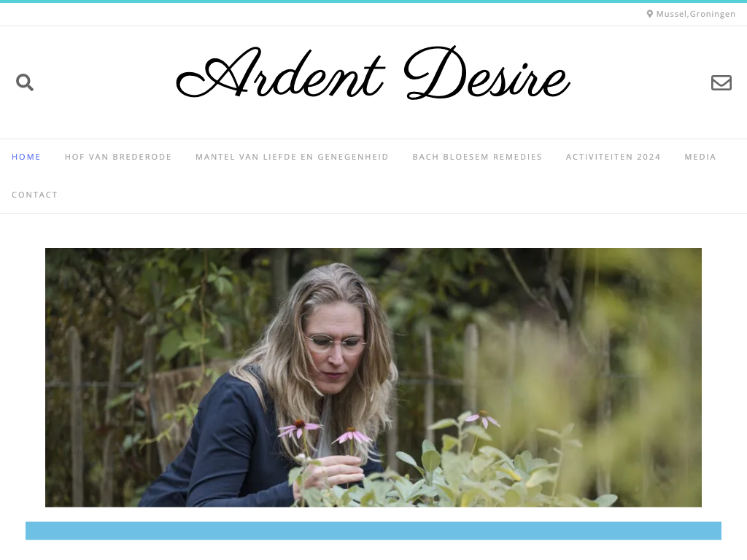Select Mantel van Liefde en Genegenheid
The width and height of the screenshot is (747, 560).
[x=292, y=157]
